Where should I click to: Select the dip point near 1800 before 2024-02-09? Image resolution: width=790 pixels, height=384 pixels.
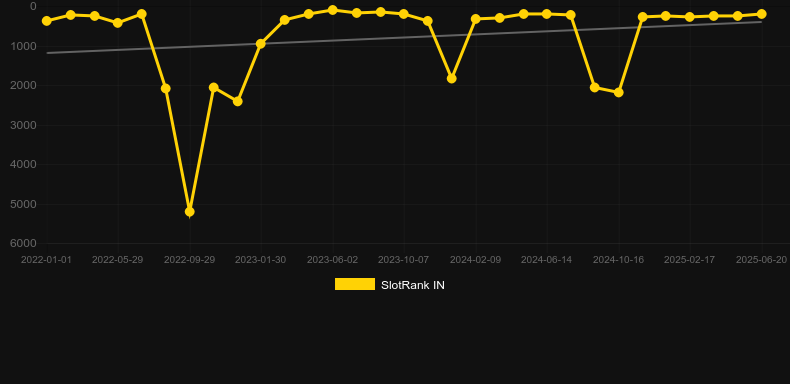coord(451,79)
